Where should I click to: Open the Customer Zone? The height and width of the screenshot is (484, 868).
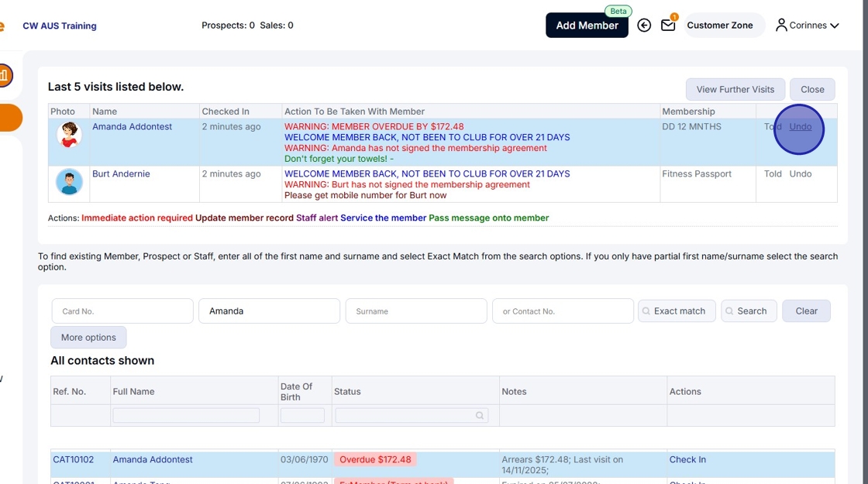click(x=720, y=26)
